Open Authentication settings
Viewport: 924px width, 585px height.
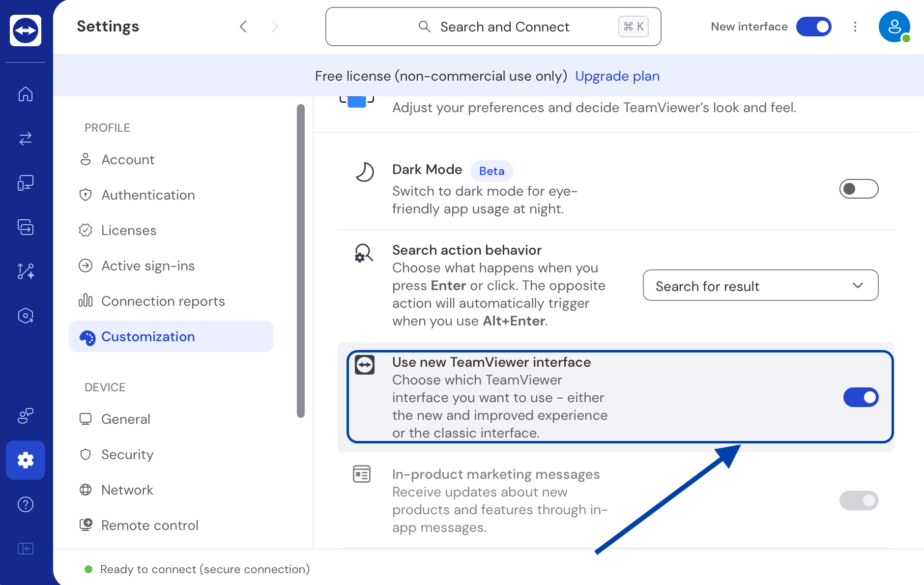171,195
